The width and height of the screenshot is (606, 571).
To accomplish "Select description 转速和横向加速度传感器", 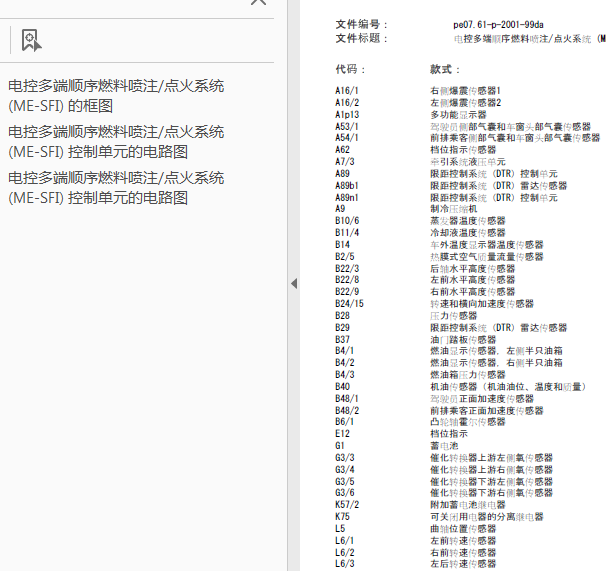I will [x=482, y=303].
